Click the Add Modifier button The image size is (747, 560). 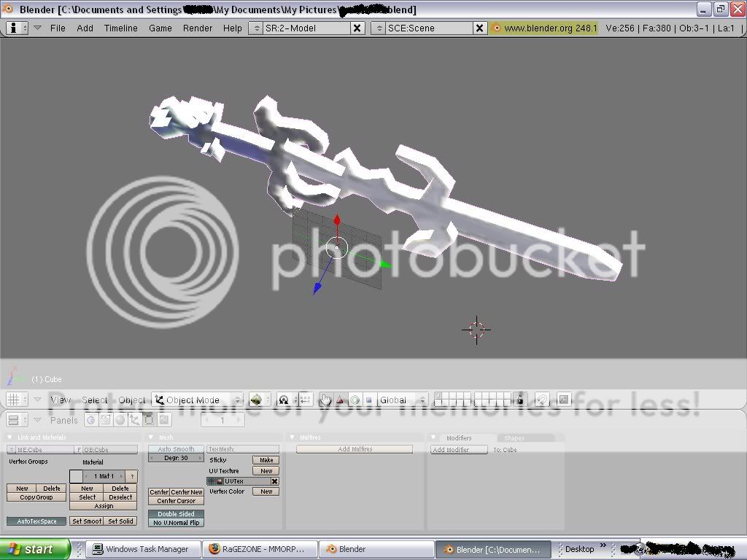click(x=459, y=450)
